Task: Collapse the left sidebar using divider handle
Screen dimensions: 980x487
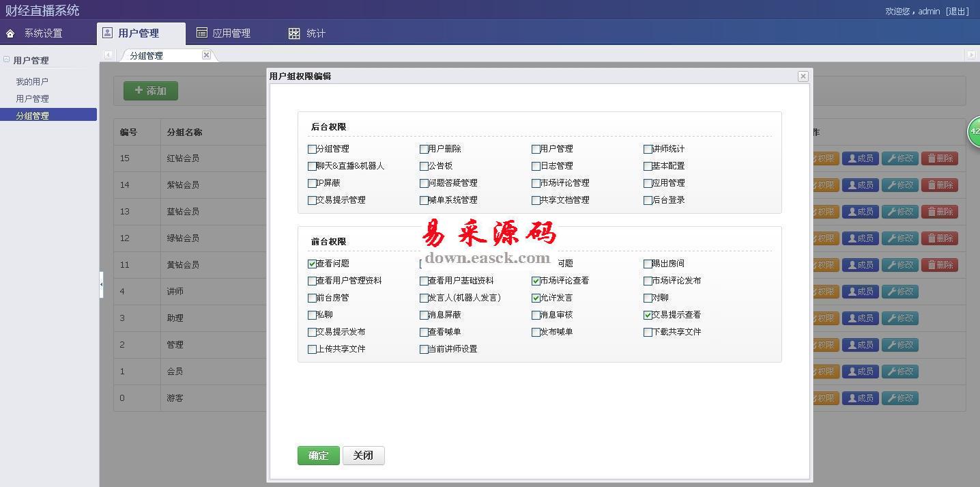Action: pyautogui.click(x=101, y=284)
